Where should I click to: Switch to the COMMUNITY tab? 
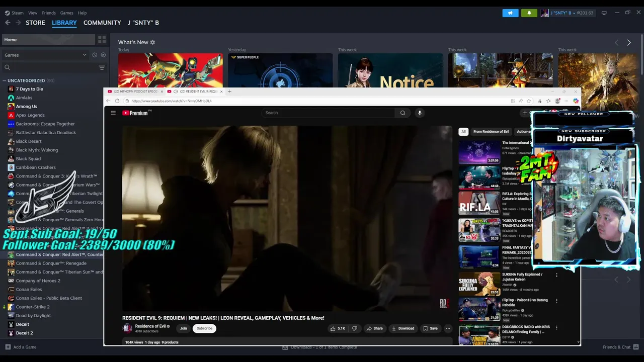(x=102, y=23)
